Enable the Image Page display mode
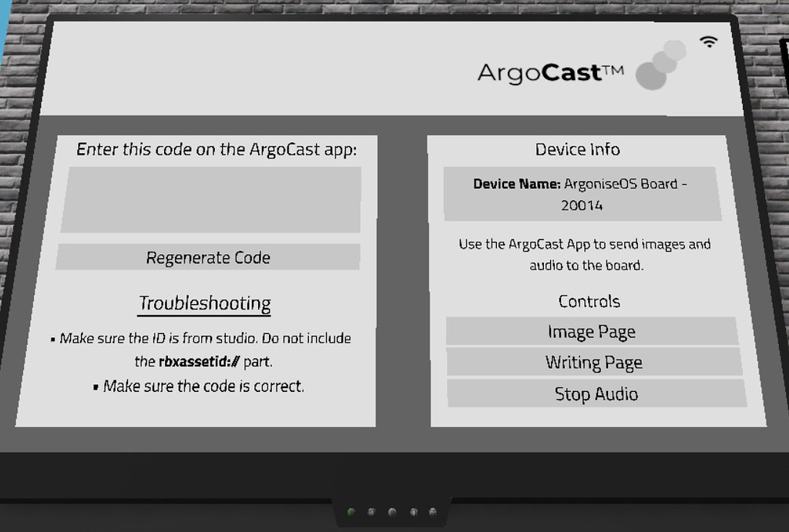 [x=591, y=331]
